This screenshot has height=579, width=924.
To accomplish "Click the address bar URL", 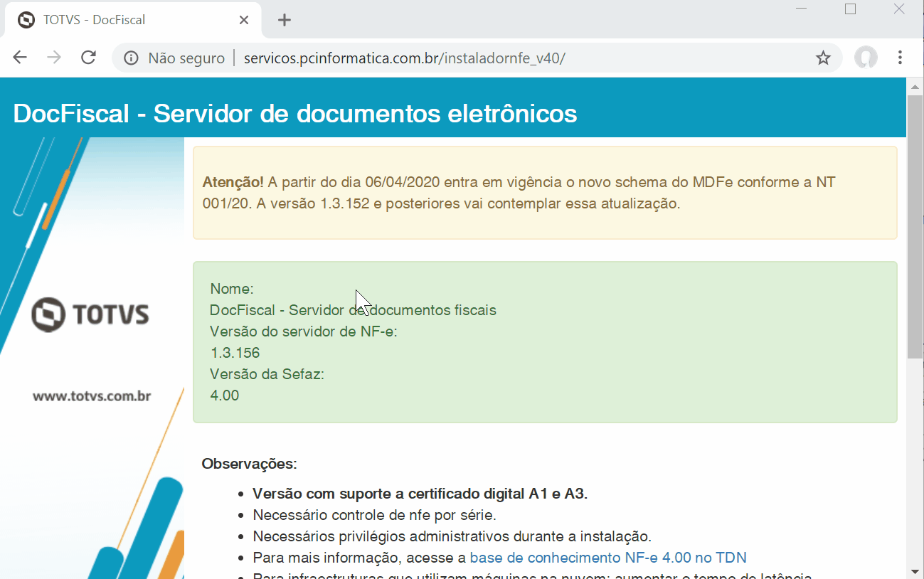I will (404, 58).
